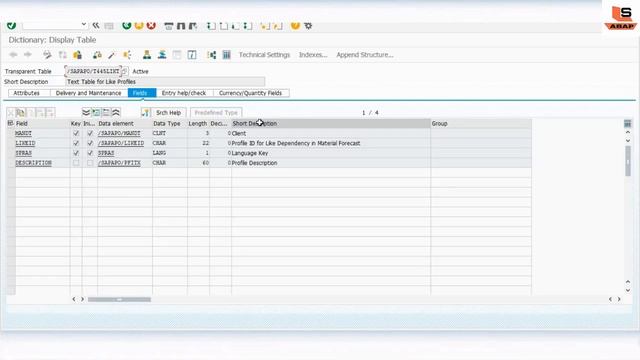
Task: Open Delivery and Maintenance tab
Action: [x=89, y=93]
